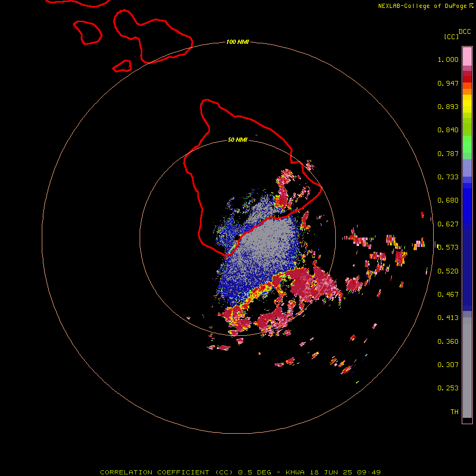The width and height of the screenshot is (476, 476).
Task: Click the DCC label above the color bar
Action: (x=464, y=32)
